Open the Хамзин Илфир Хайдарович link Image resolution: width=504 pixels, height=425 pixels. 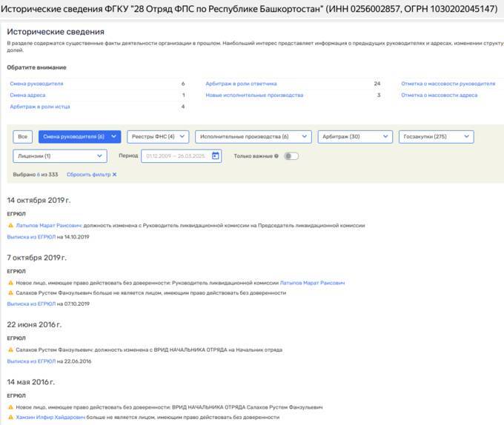point(50,417)
